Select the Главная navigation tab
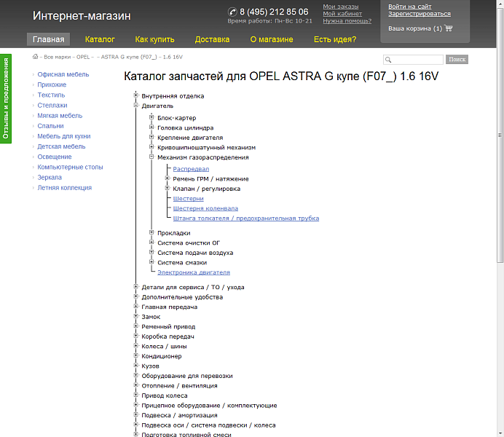Viewport: 504px width, 437px height. pyautogui.click(x=48, y=39)
